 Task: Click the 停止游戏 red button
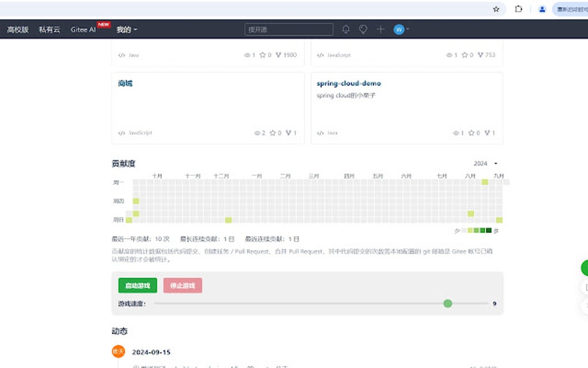coord(182,285)
